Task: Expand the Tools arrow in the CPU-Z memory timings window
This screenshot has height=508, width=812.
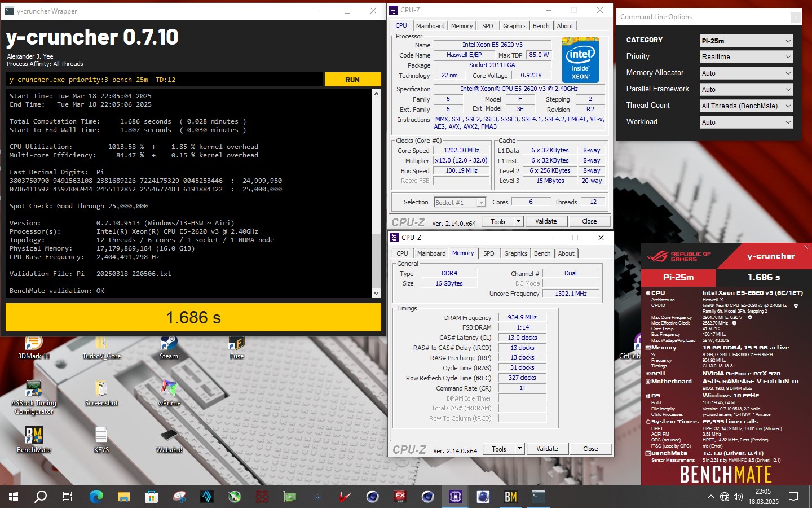Action: (x=519, y=449)
